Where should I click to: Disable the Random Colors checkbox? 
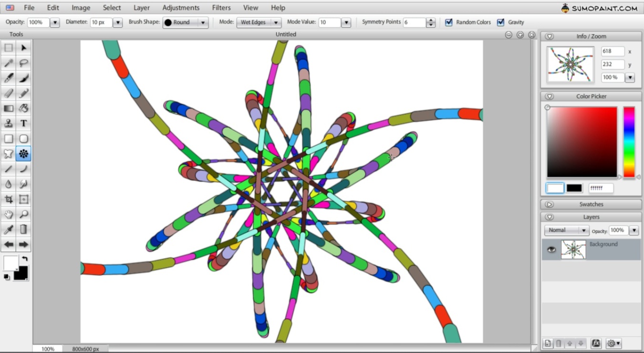click(448, 22)
